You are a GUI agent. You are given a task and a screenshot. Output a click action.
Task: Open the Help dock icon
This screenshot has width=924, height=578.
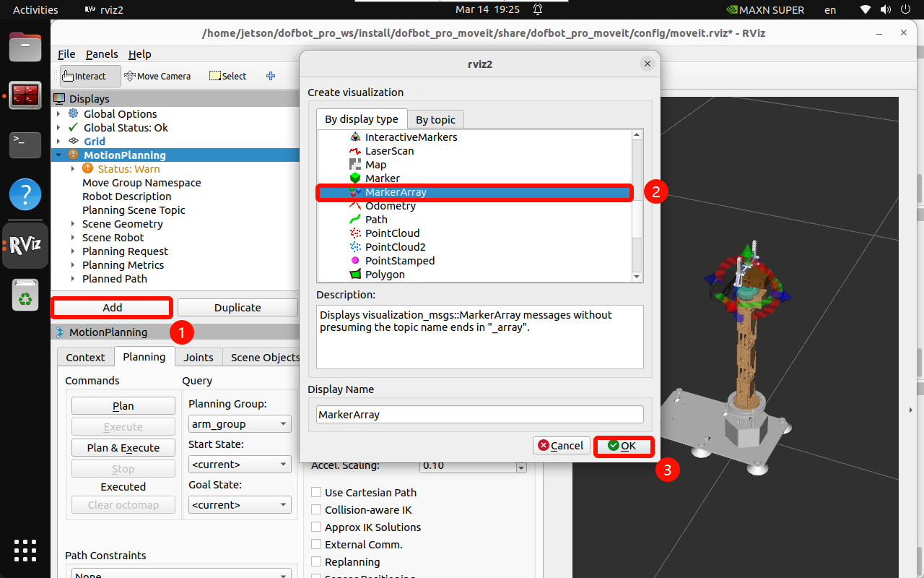pos(25,194)
